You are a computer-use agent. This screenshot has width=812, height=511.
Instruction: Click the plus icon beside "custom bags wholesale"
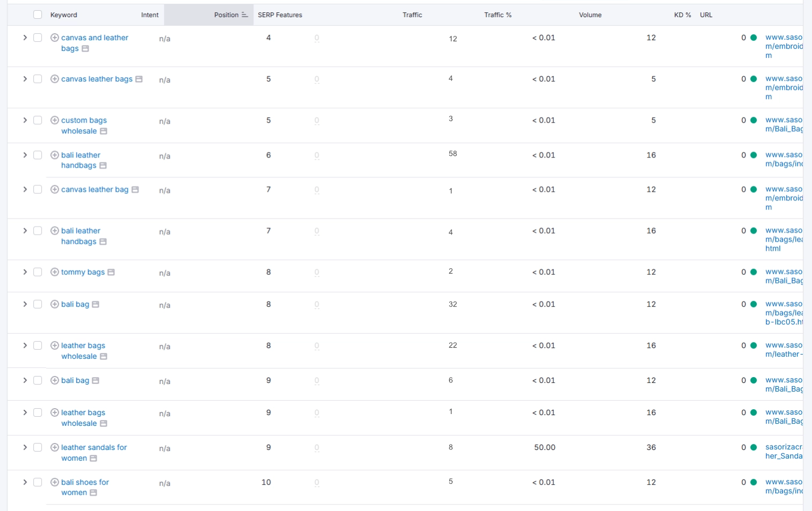(x=55, y=120)
